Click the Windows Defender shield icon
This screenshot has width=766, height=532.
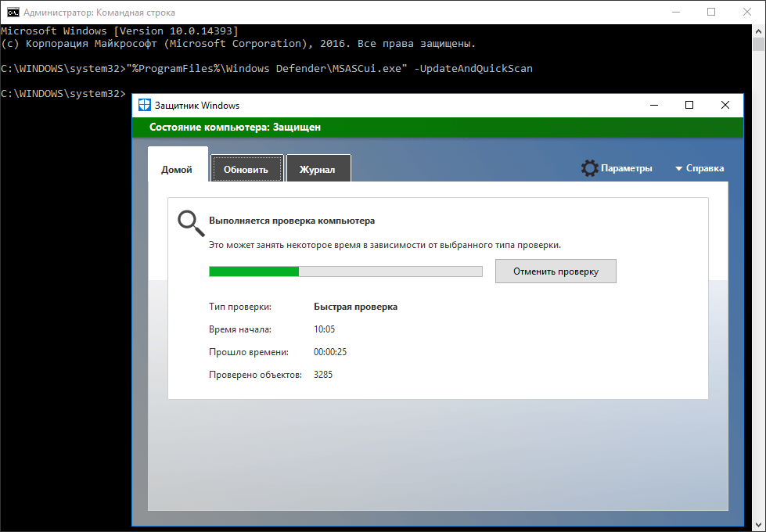[x=144, y=106]
